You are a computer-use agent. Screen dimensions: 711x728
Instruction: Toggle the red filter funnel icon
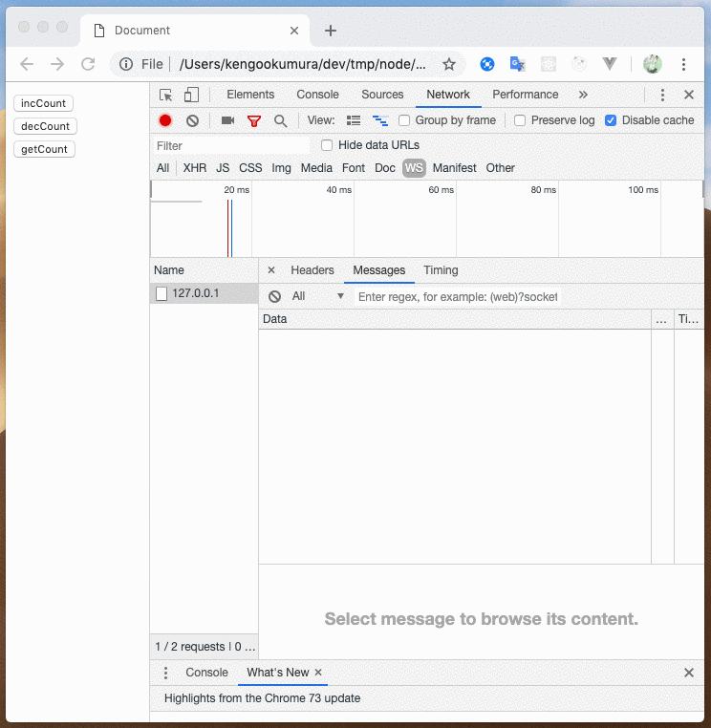254,121
